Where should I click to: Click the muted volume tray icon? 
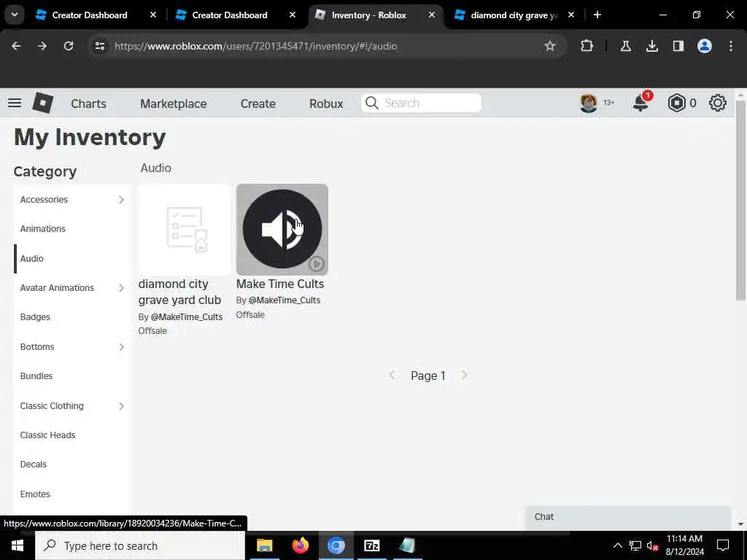coord(652,545)
